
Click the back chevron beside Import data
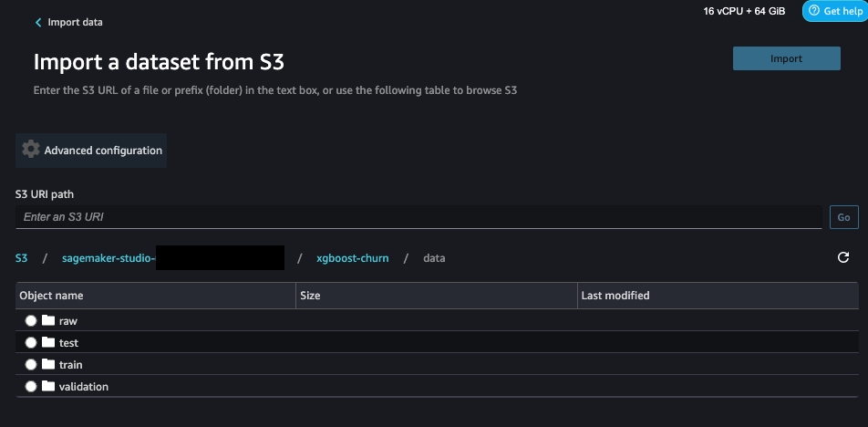(38, 22)
